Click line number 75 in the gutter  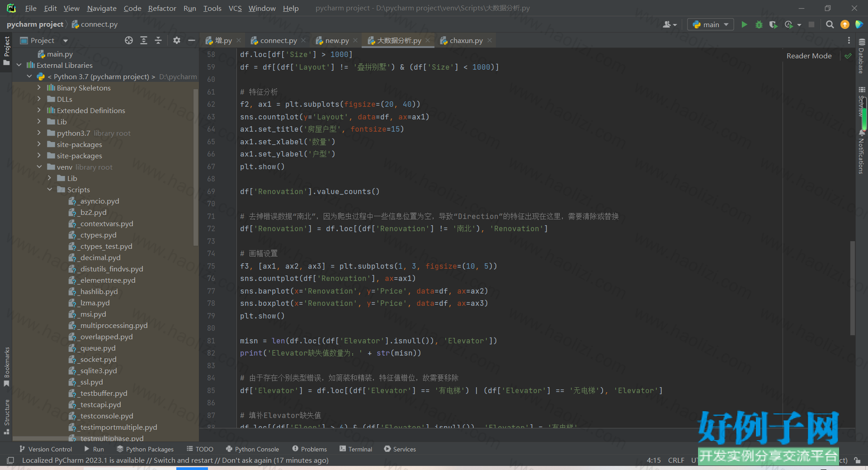pyautogui.click(x=211, y=266)
